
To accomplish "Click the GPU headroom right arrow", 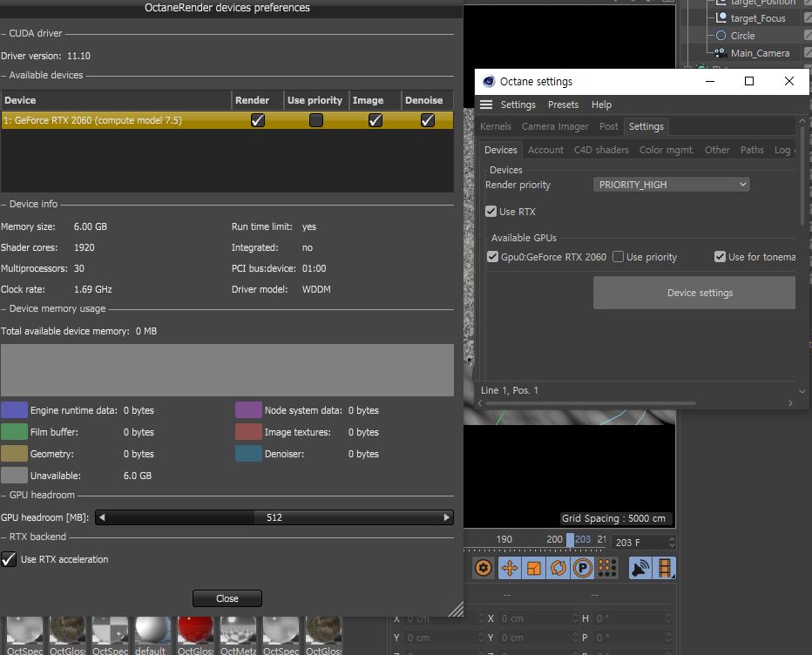I will (x=447, y=517).
